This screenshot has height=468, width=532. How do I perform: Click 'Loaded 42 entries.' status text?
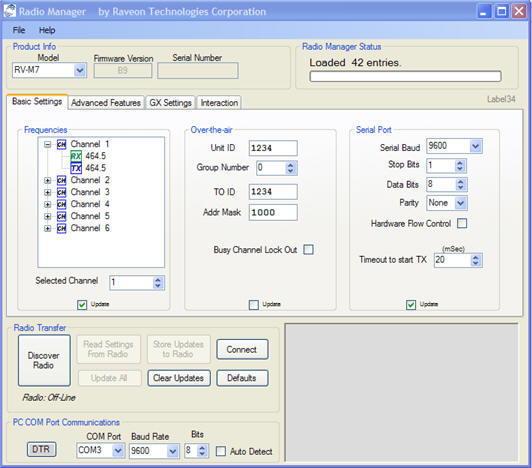(x=355, y=63)
